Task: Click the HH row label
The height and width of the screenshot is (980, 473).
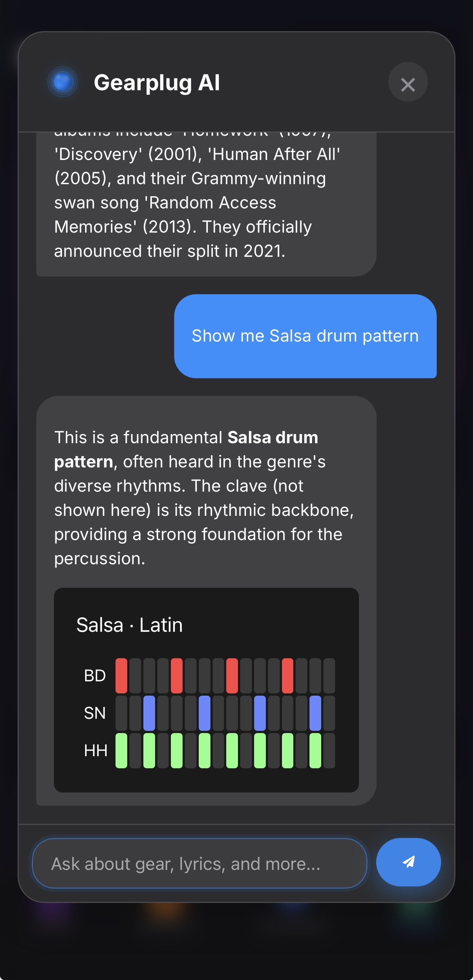Action: 95,750
